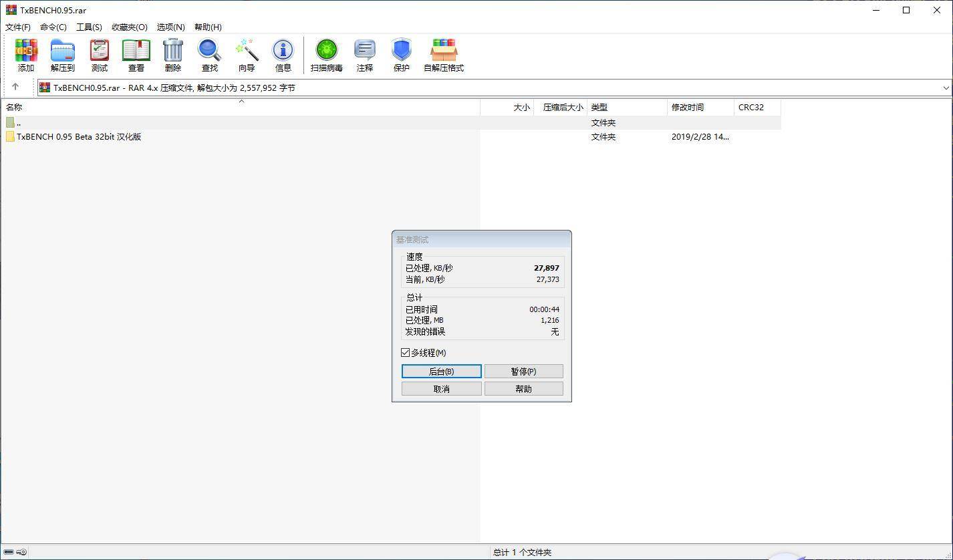Sort by the 名称 column header
The height and width of the screenshot is (560, 953).
point(241,107)
